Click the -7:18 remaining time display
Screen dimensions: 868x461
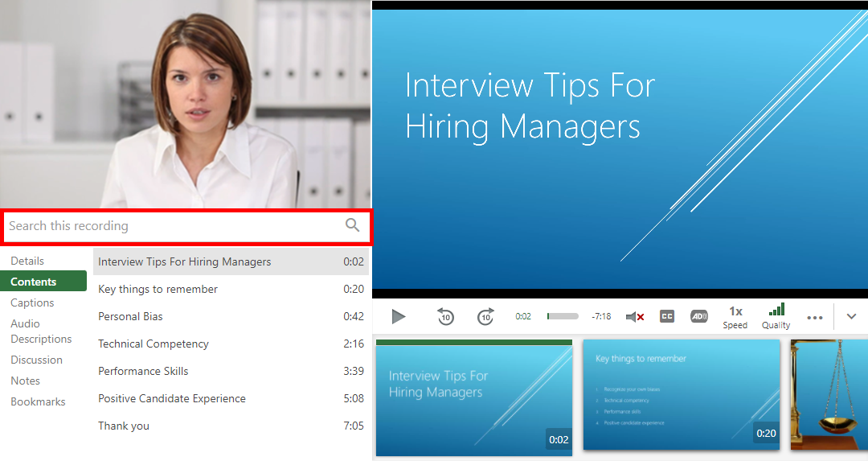(601, 316)
